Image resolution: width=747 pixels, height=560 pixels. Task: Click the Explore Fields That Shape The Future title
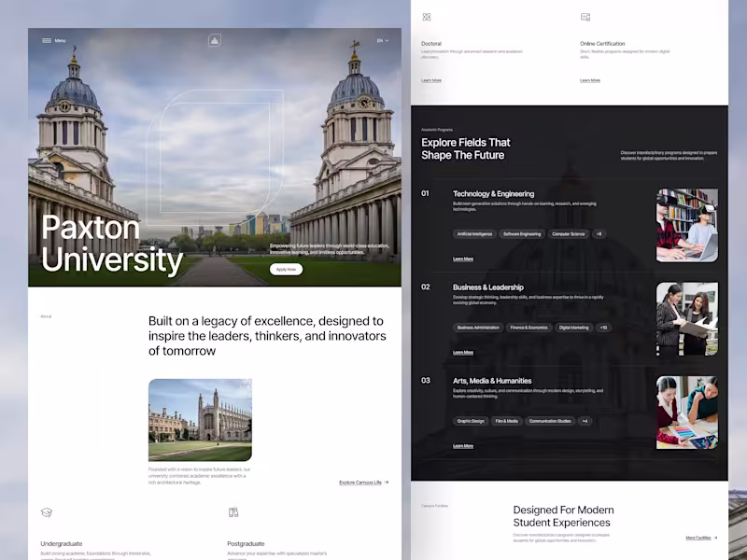[x=465, y=148]
